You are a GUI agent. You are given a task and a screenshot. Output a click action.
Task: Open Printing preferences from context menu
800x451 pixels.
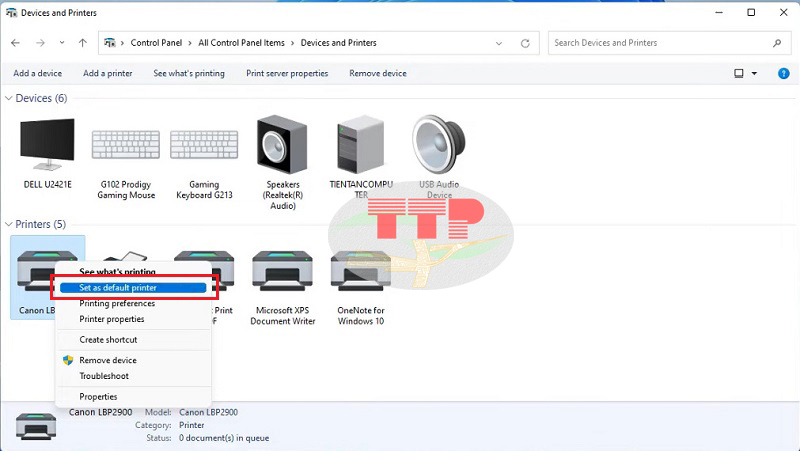click(133, 304)
